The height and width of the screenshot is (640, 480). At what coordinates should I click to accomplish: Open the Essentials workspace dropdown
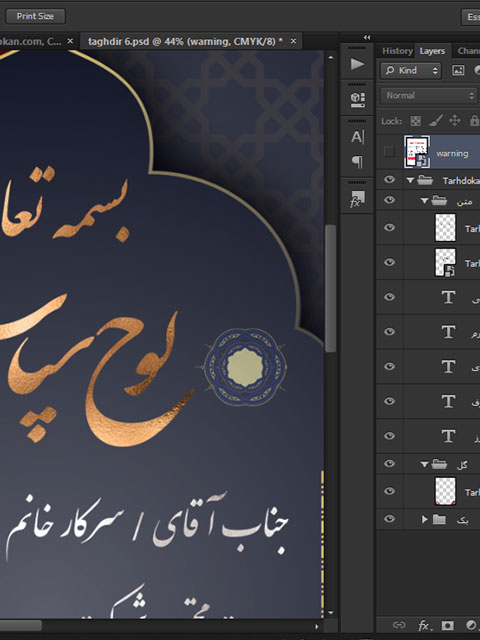[471, 17]
